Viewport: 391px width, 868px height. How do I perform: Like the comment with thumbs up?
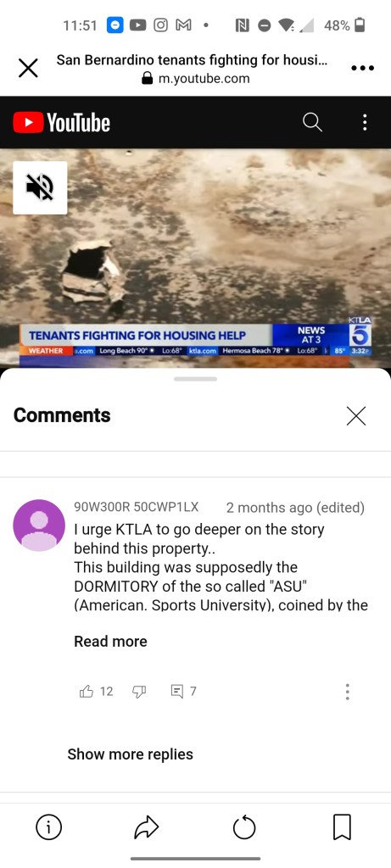(x=87, y=691)
